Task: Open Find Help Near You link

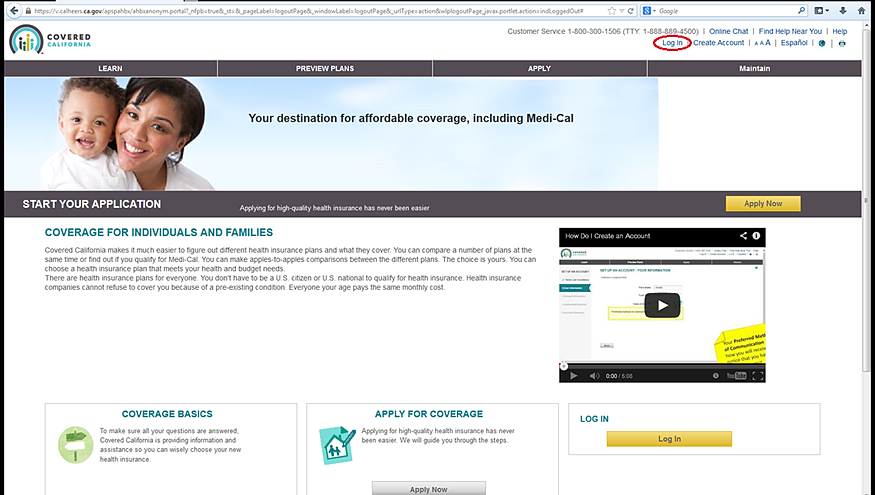Action: [x=790, y=31]
